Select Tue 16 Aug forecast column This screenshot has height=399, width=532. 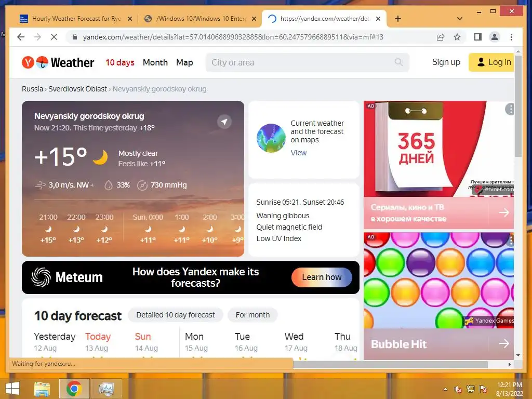[x=246, y=342]
